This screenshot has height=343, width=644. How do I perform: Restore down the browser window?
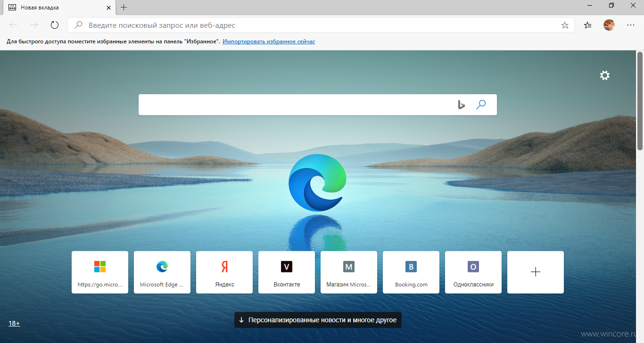[x=611, y=6]
